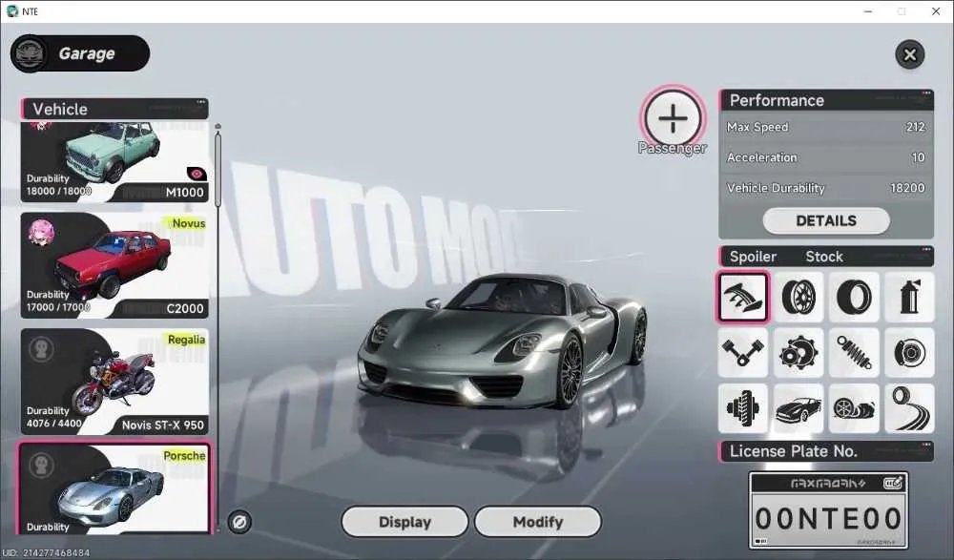Select the engine pistons part slot

tap(743, 352)
